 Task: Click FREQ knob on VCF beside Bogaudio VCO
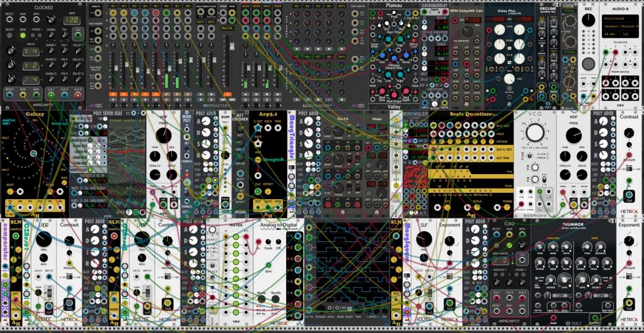(x=574, y=135)
